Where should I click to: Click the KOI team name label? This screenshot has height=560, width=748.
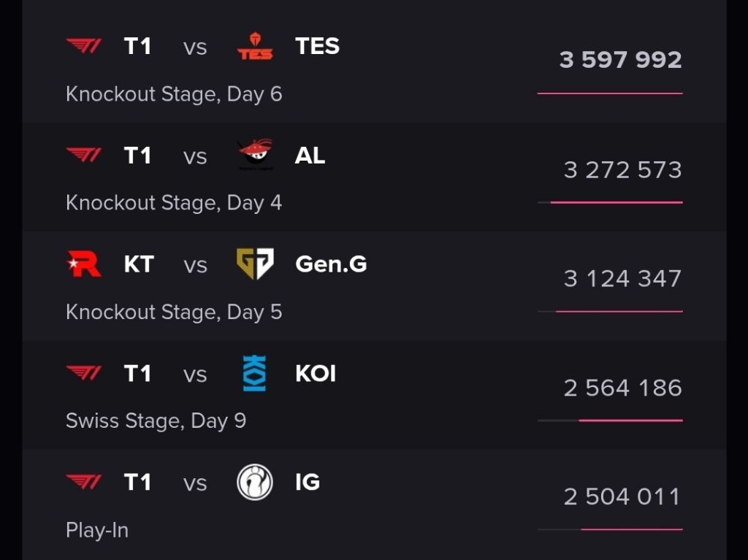click(316, 373)
